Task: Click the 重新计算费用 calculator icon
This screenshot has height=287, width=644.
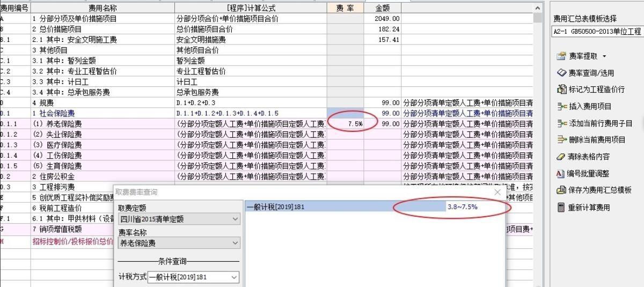Action: 561,207
